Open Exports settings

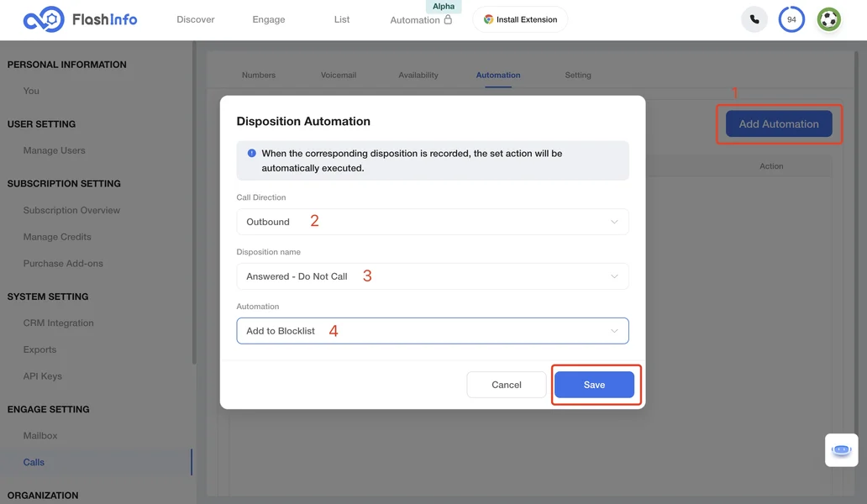(39, 349)
